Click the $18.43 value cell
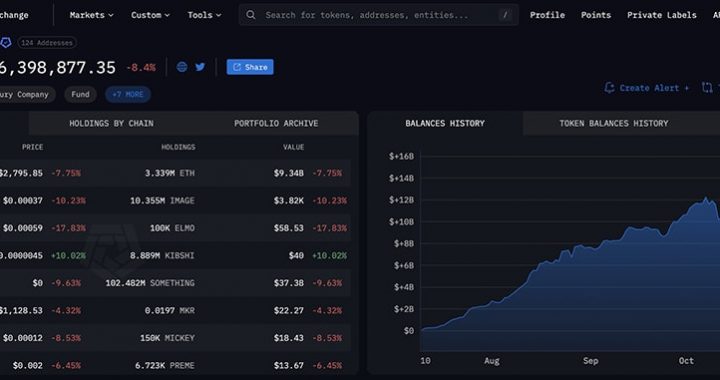 288,338
